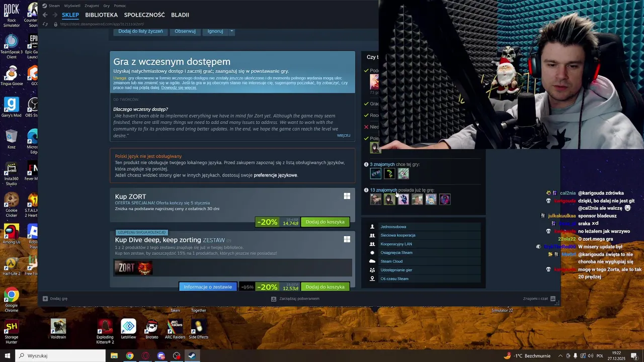Click the Obserwuj button
Screen dimensions: 644x362
185,31
